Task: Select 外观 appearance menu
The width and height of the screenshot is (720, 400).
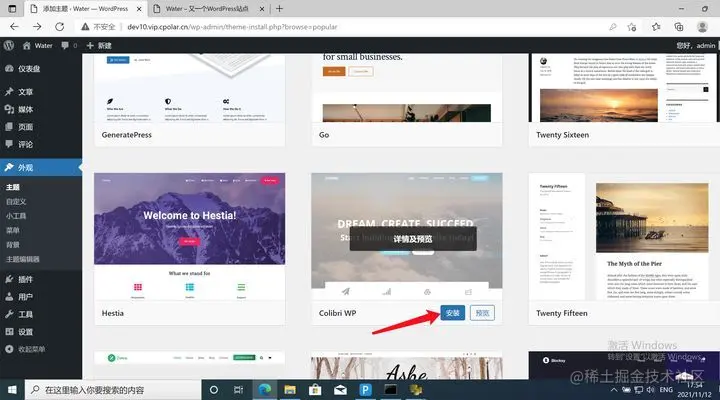Action: 41,168
